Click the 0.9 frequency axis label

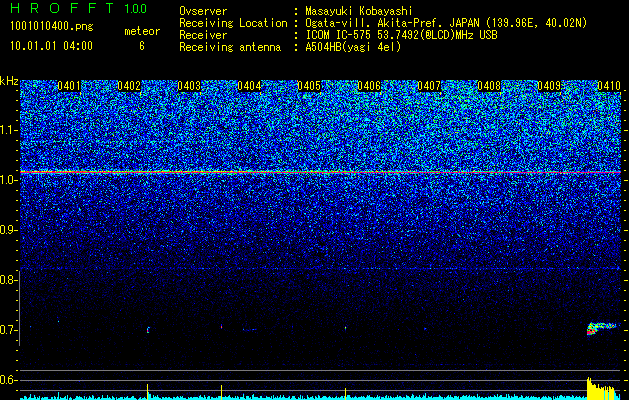pos(8,230)
